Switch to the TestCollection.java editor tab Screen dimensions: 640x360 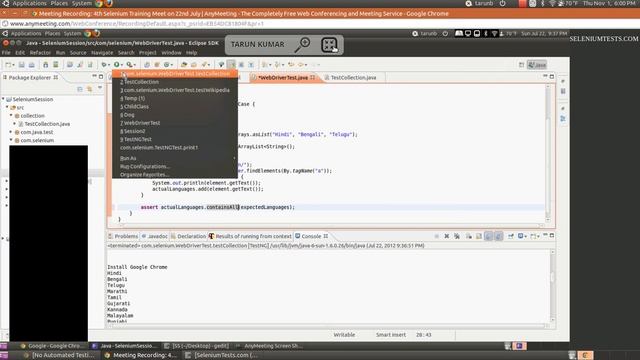coord(353,78)
